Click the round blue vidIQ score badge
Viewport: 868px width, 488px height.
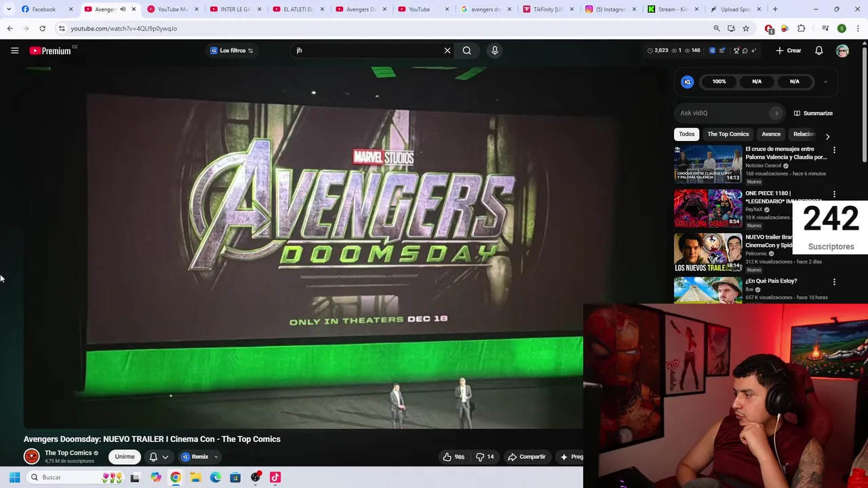688,82
